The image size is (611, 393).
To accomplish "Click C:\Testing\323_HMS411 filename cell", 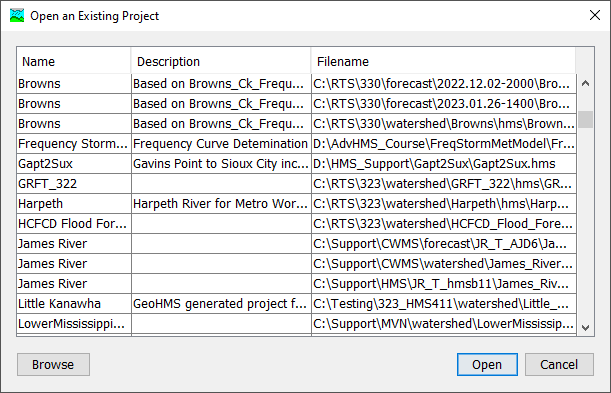I will tap(444, 303).
